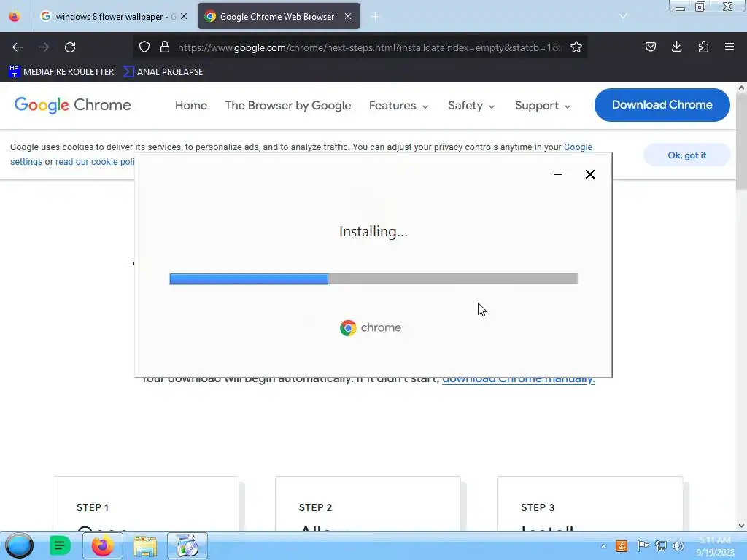Expand the Features dropdown menu

click(398, 105)
